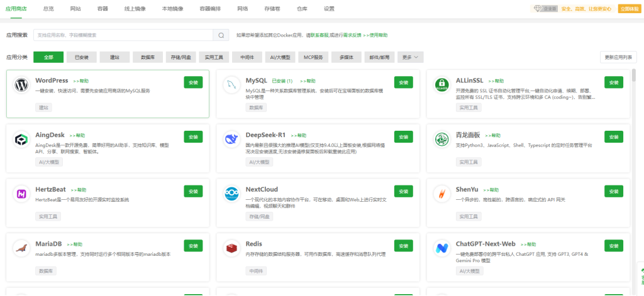Screen dimensions: 644x296
Task: Install the WordPress app
Action: pos(193,82)
